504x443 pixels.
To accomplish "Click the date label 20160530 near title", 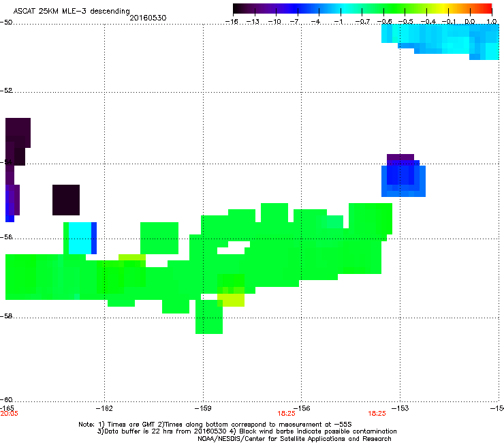I will [x=148, y=18].
